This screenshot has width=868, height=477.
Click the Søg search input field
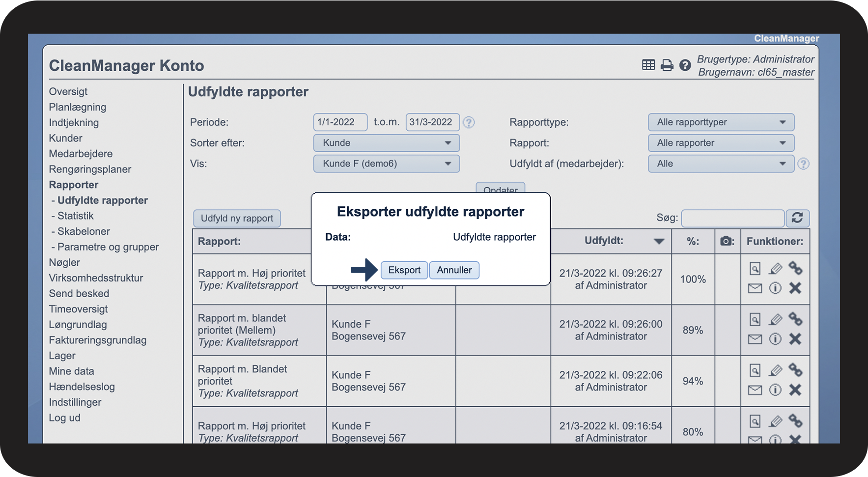732,218
